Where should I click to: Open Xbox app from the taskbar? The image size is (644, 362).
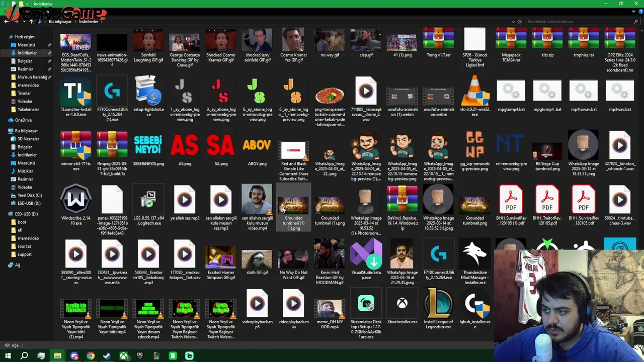click(123, 356)
